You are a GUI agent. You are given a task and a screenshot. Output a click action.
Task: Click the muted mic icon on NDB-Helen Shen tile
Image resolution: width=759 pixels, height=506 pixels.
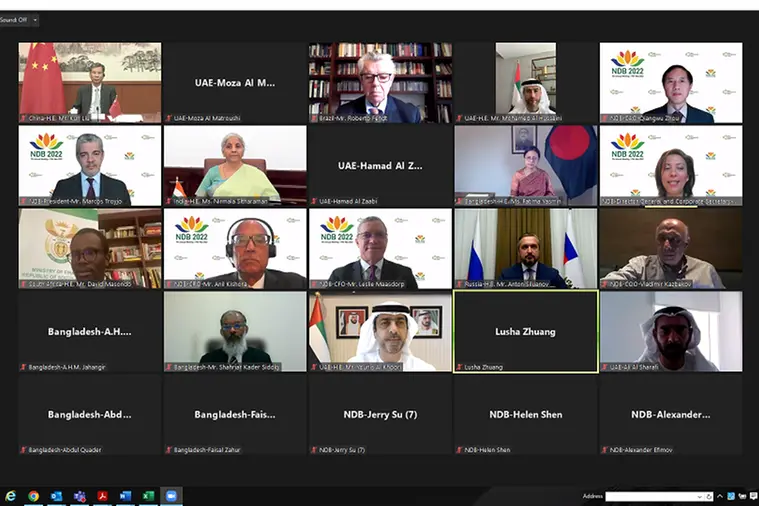click(459, 450)
